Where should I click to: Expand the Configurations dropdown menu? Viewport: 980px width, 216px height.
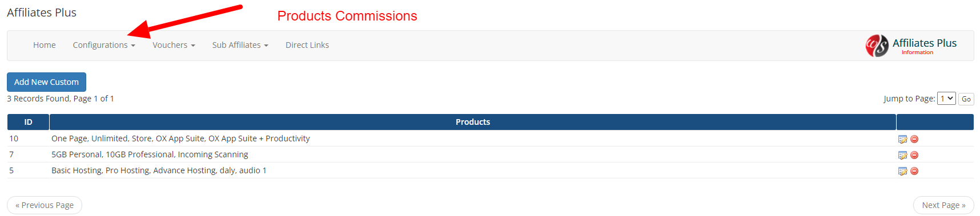[x=104, y=45]
